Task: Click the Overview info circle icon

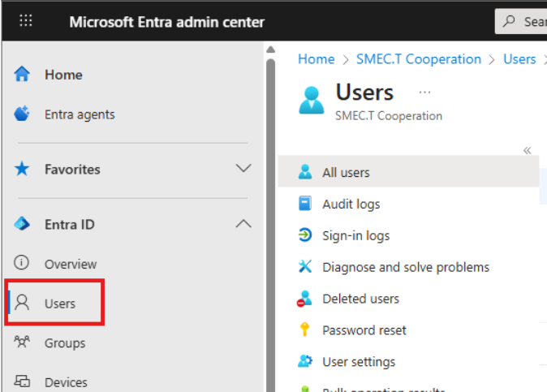Action: click(x=22, y=263)
